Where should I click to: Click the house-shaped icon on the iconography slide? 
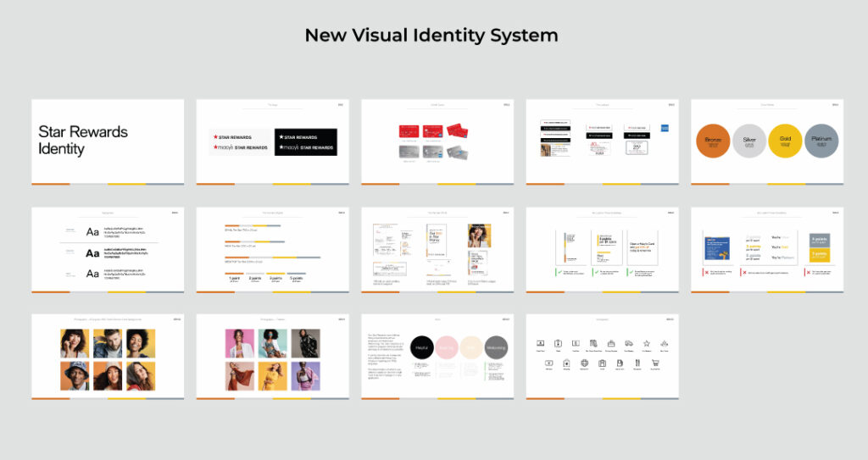[x=566, y=363]
